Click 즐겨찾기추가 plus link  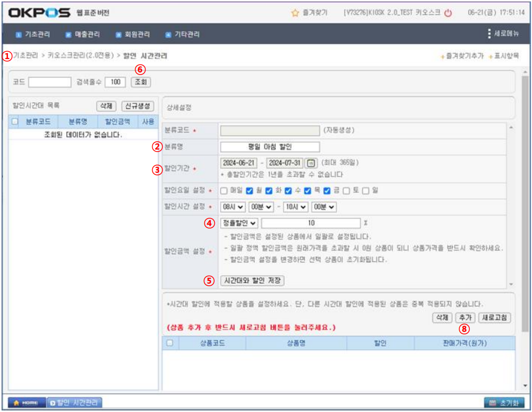click(x=462, y=57)
